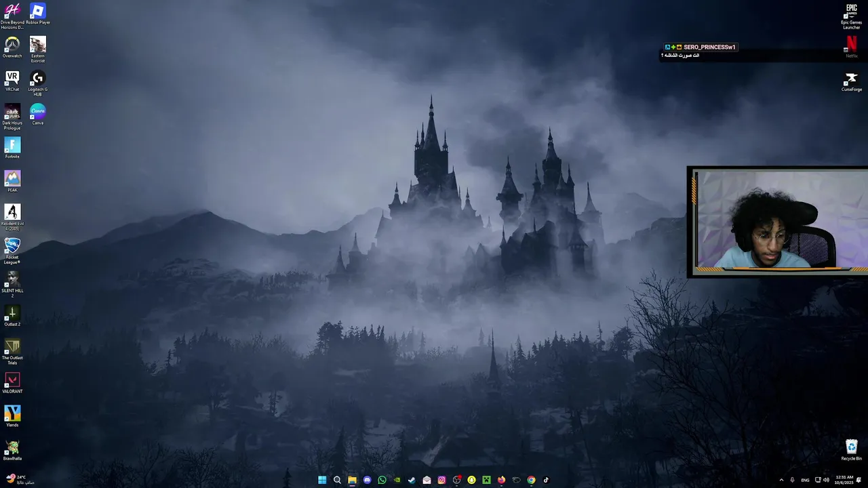The height and width of the screenshot is (488, 868).
Task: Open the VRChat desktop icon
Action: tap(12, 81)
